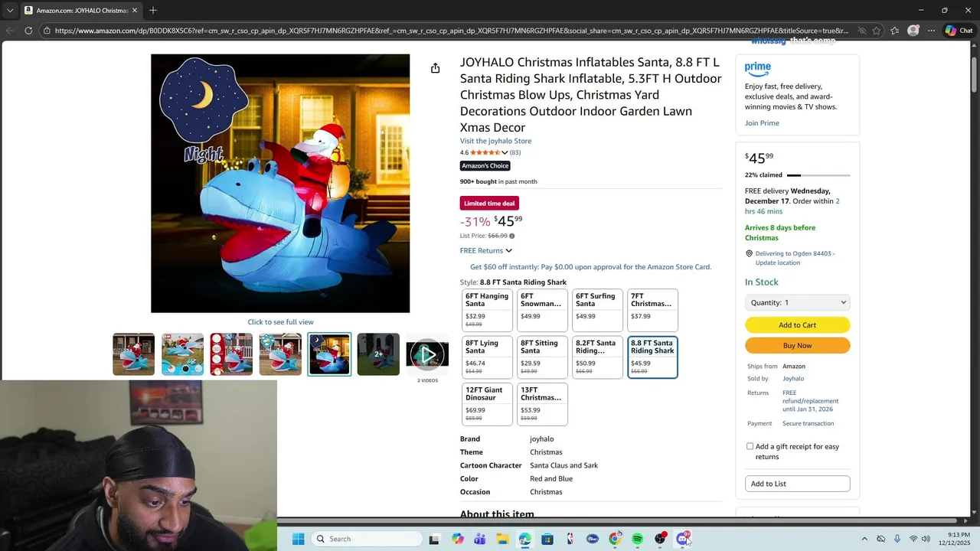Expand the FREE Returns chevron
Image resolution: width=980 pixels, height=551 pixels.
pos(508,251)
